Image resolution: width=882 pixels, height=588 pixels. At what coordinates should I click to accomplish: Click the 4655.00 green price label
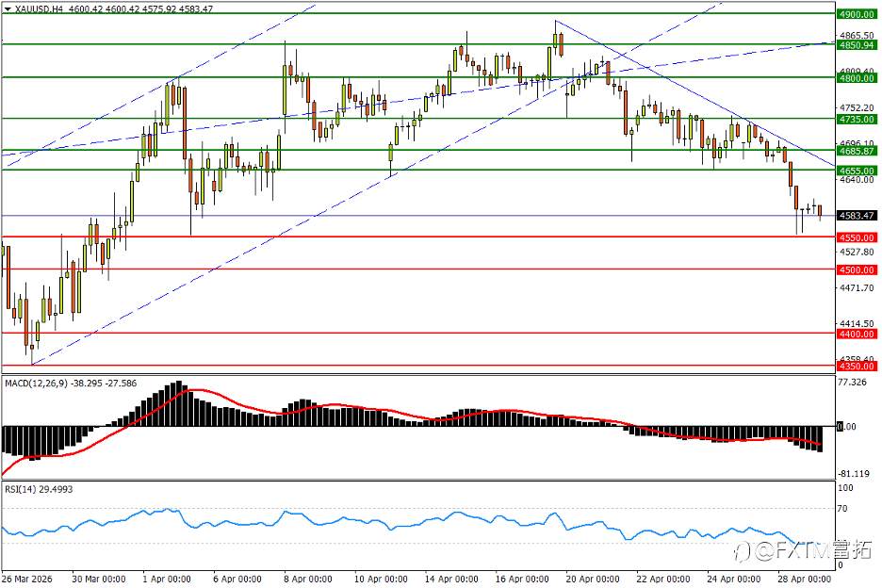pos(857,171)
